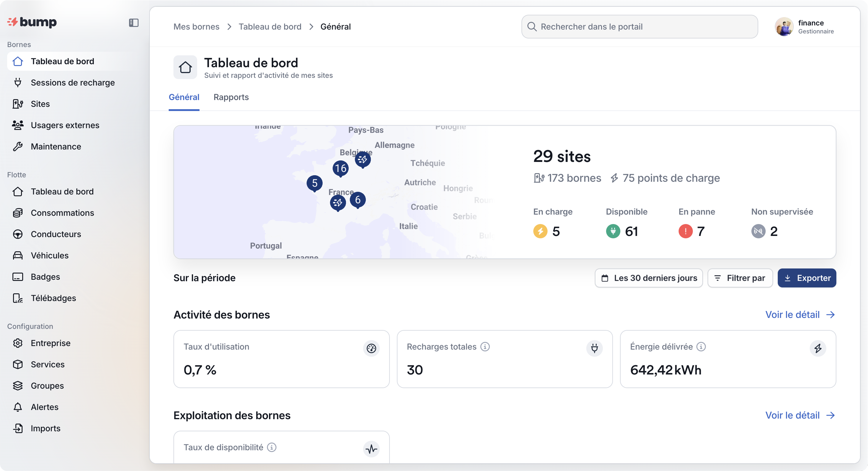Open Véhicules car icon
Viewport: 868px width, 471px height.
[18, 255]
